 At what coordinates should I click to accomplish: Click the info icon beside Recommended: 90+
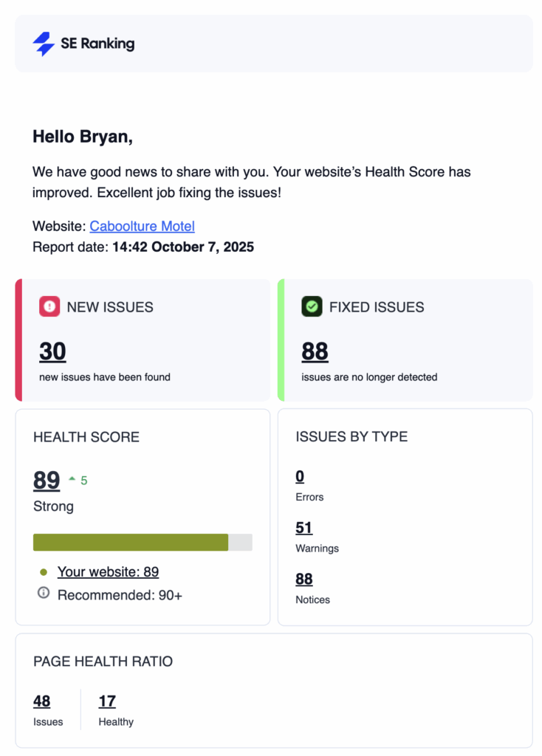[44, 594]
